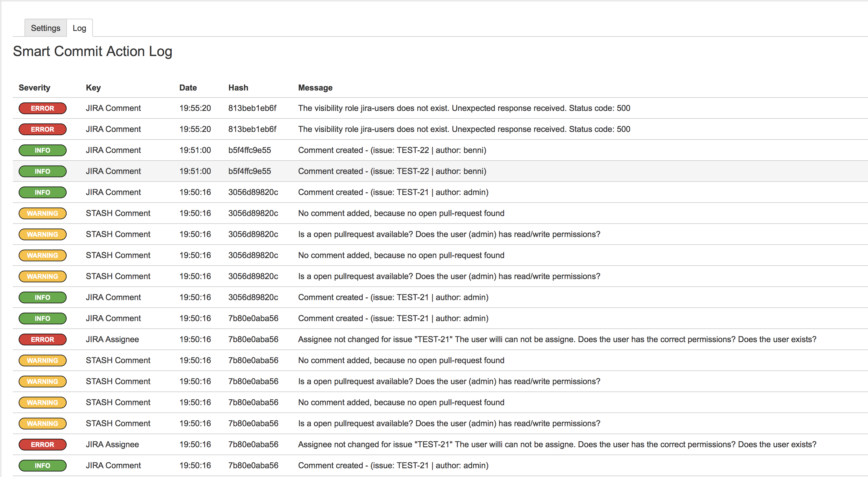The image size is (868, 477).
Task: Switch to the Settings tab
Action: [x=46, y=28]
